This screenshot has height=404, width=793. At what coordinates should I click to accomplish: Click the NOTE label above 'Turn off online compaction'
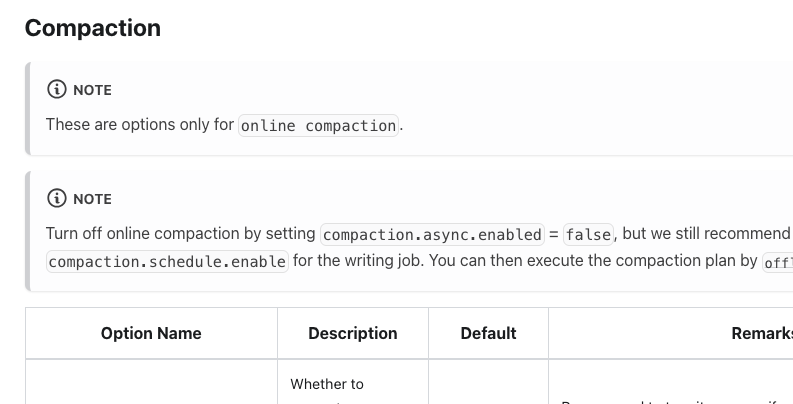click(93, 199)
